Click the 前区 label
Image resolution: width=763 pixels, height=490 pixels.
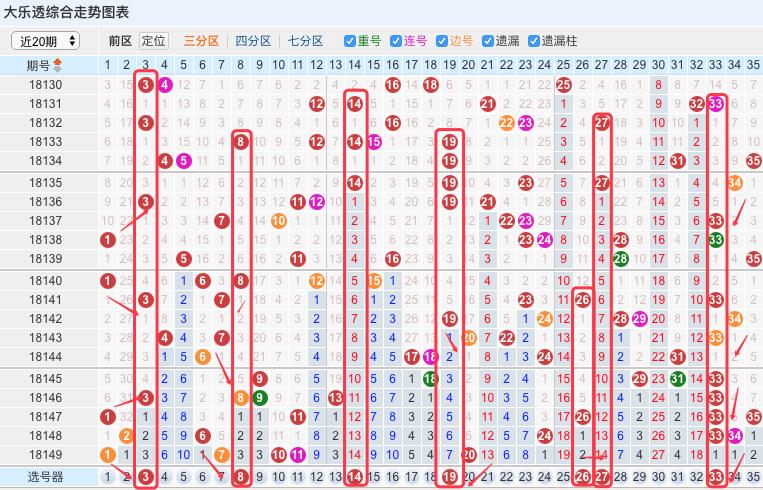(x=120, y=41)
